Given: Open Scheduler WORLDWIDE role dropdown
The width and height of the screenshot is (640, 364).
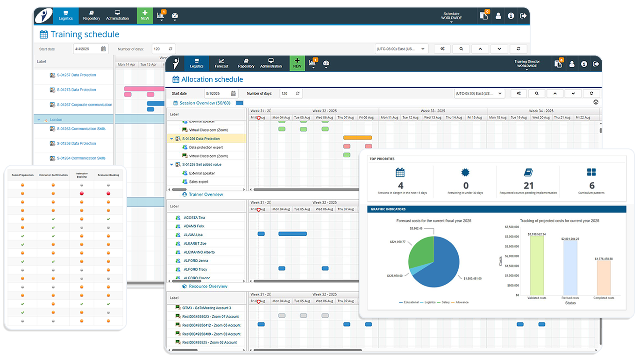Looking at the screenshot, I should [x=451, y=16].
